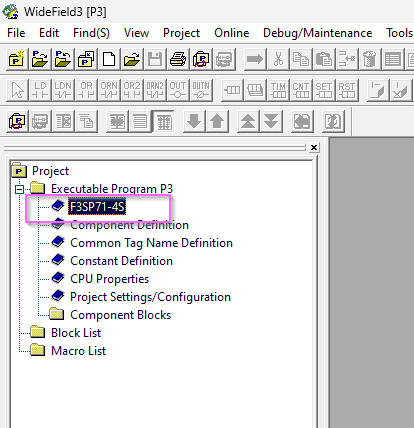
Task: Select the Component Blocks folder
Action: (120, 315)
